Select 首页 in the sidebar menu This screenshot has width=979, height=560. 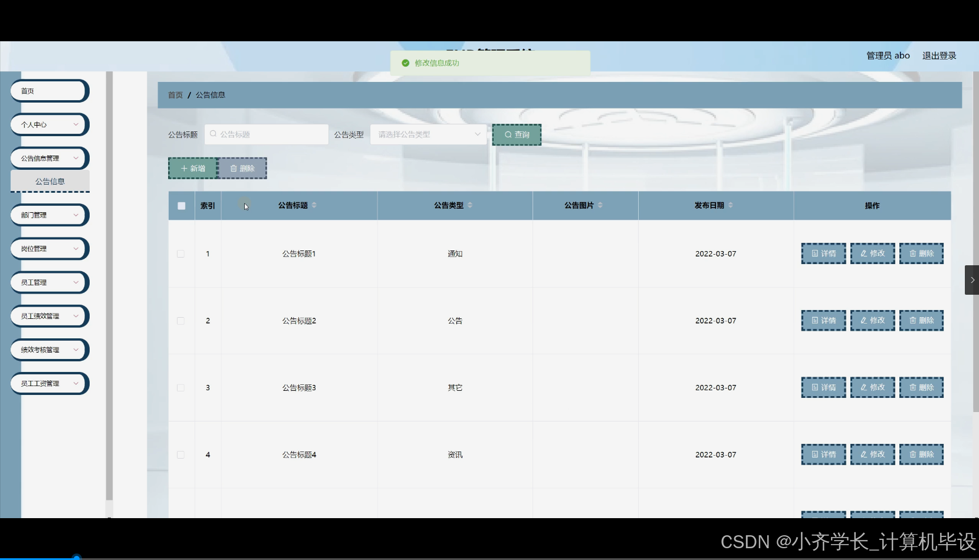click(49, 91)
